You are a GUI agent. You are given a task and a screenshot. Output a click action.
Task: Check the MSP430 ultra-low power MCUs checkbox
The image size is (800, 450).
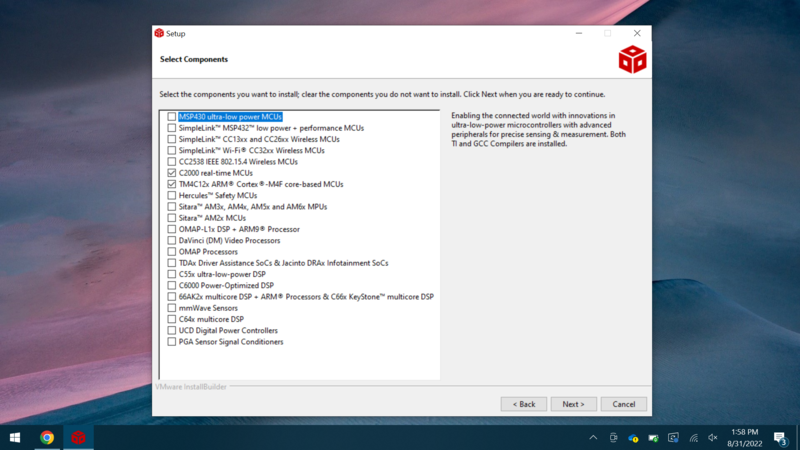coord(171,117)
